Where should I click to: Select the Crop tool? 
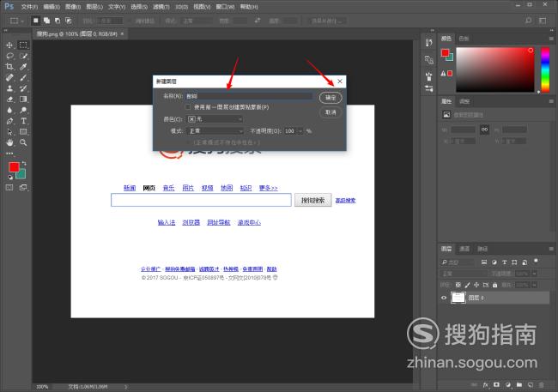9,67
